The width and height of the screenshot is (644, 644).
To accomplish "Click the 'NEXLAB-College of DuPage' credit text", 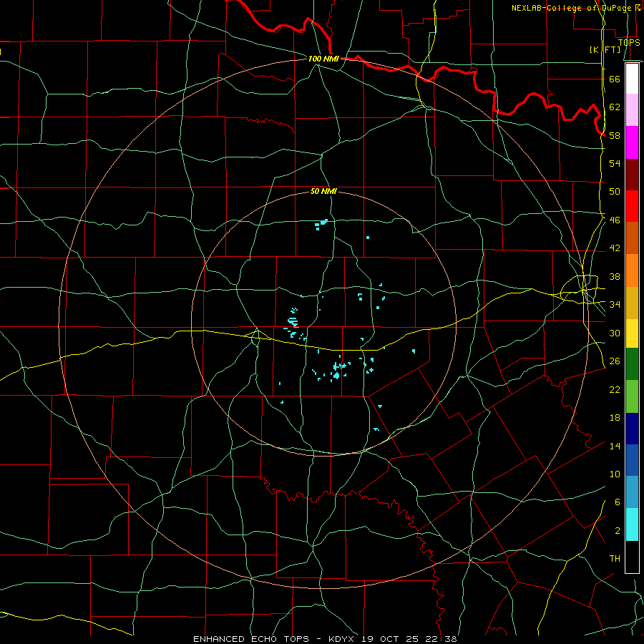I will pyautogui.click(x=572, y=8).
